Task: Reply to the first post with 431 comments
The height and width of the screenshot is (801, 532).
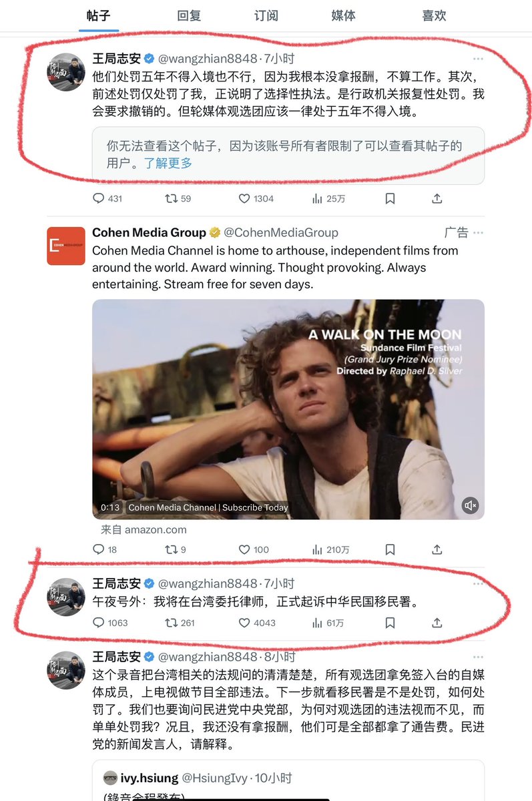Action: (107, 198)
